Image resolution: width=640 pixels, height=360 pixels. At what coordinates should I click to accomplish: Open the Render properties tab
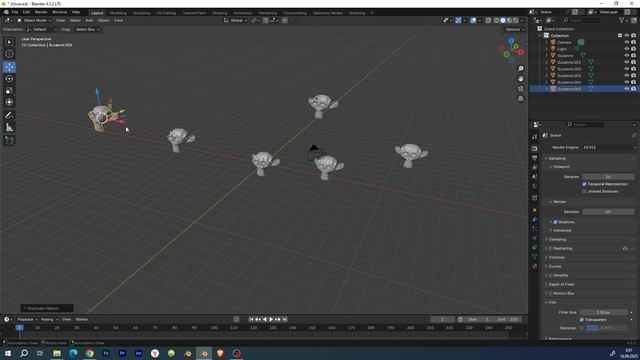(535, 149)
